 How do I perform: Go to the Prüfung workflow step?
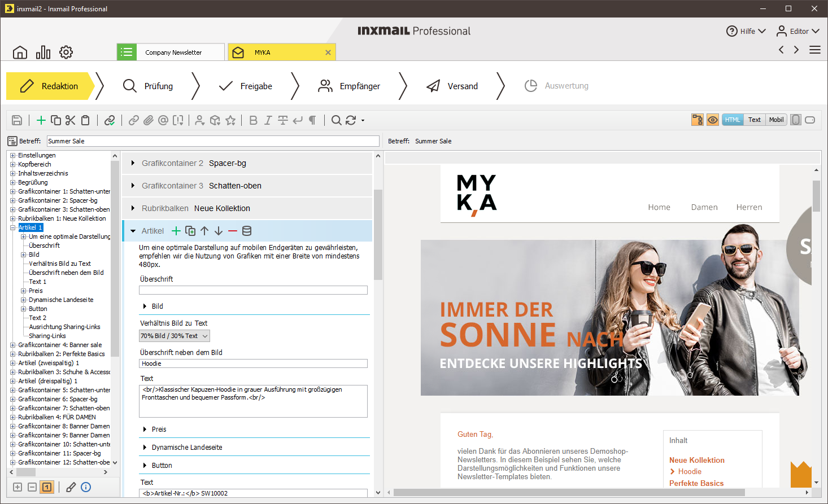(148, 86)
